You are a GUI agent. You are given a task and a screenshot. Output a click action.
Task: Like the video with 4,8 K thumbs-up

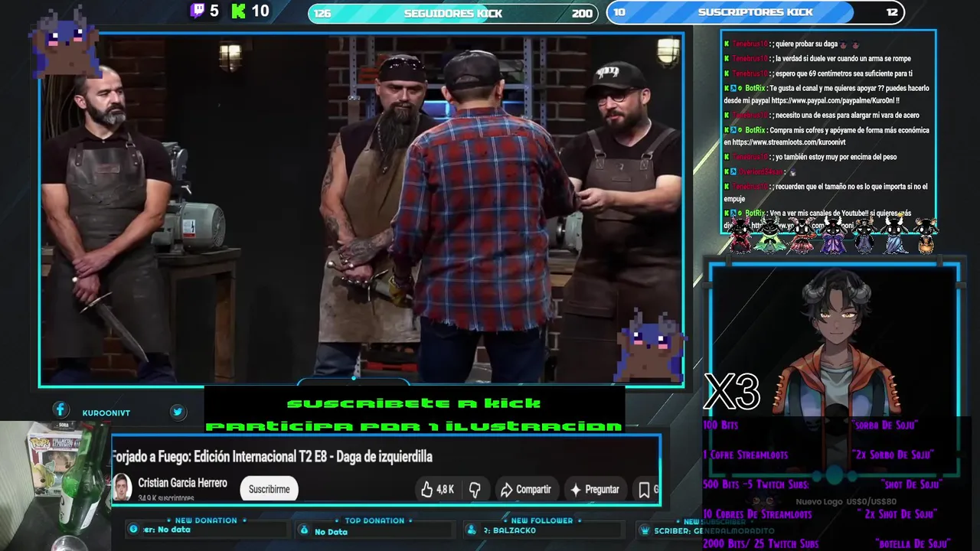click(436, 489)
